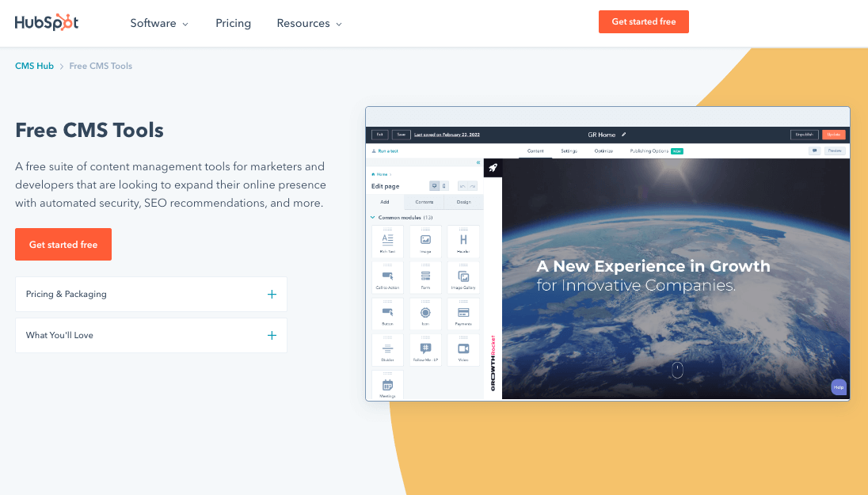
Task: Open the Software navigation dropdown
Action: tap(159, 23)
